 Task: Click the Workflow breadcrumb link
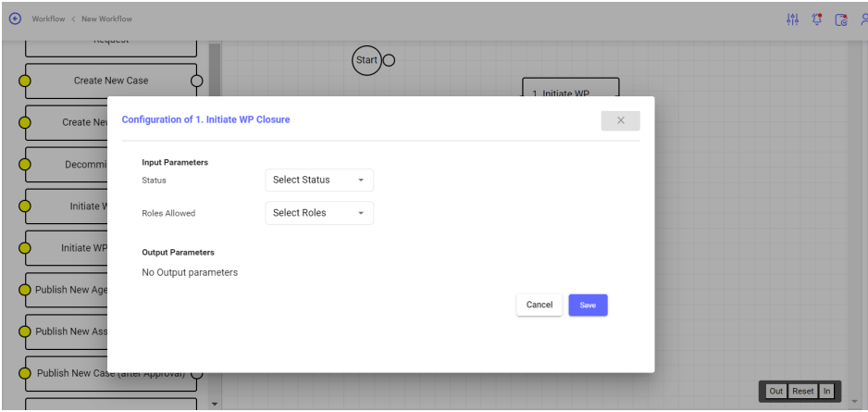pos(48,19)
